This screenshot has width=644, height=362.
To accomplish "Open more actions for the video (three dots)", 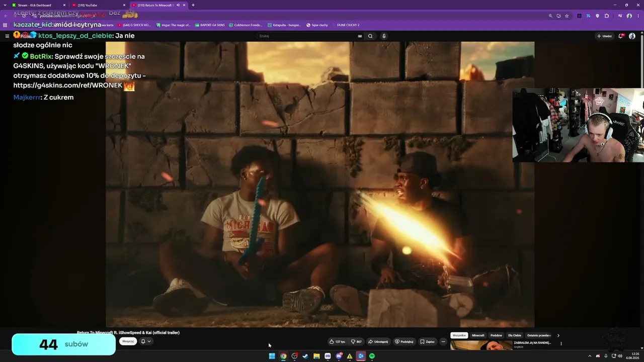I will (443, 341).
